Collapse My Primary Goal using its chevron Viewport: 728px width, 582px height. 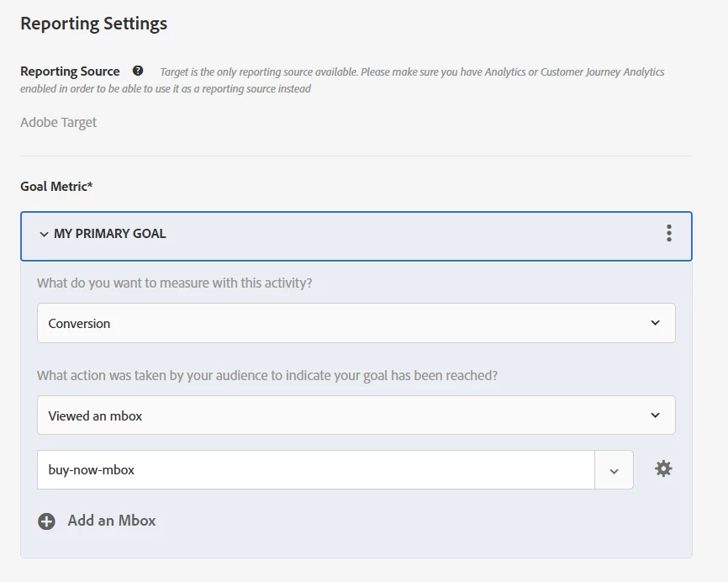[44, 234]
